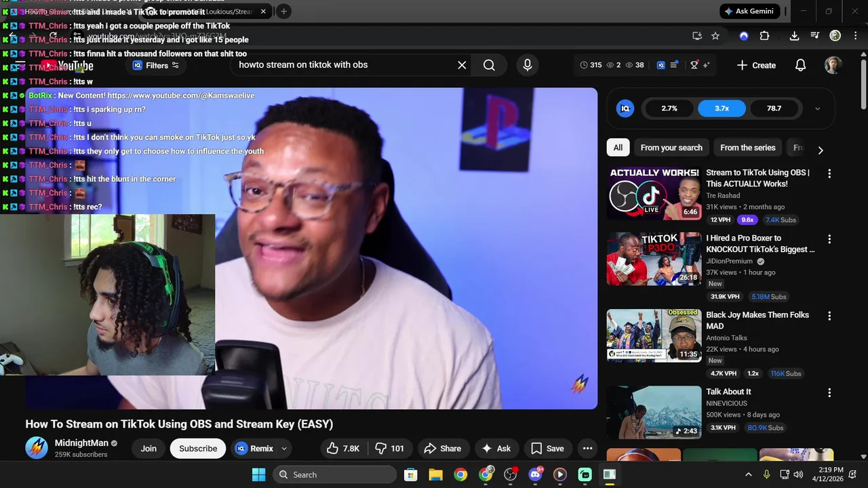868x488 pixels.
Task: Save the video to a playlist
Action: 547,448
